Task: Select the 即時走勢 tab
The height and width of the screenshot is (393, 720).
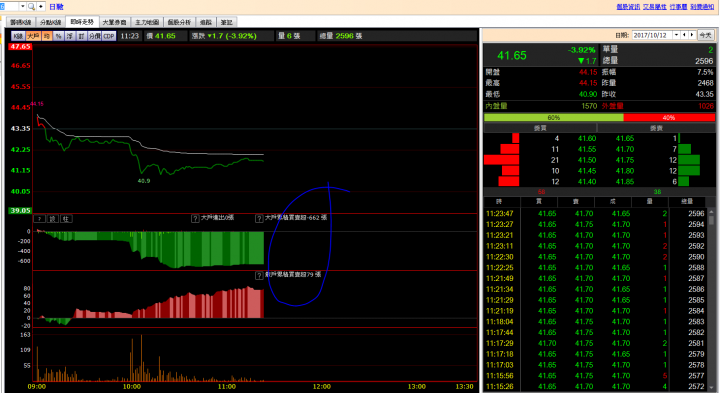Action: click(x=82, y=22)
